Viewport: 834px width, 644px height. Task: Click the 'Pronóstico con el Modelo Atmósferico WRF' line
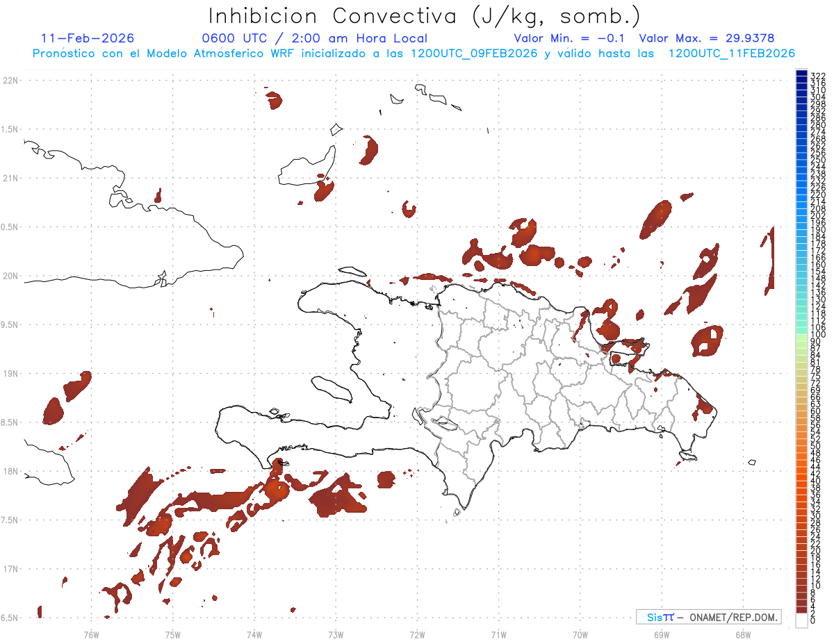point(414,53)
